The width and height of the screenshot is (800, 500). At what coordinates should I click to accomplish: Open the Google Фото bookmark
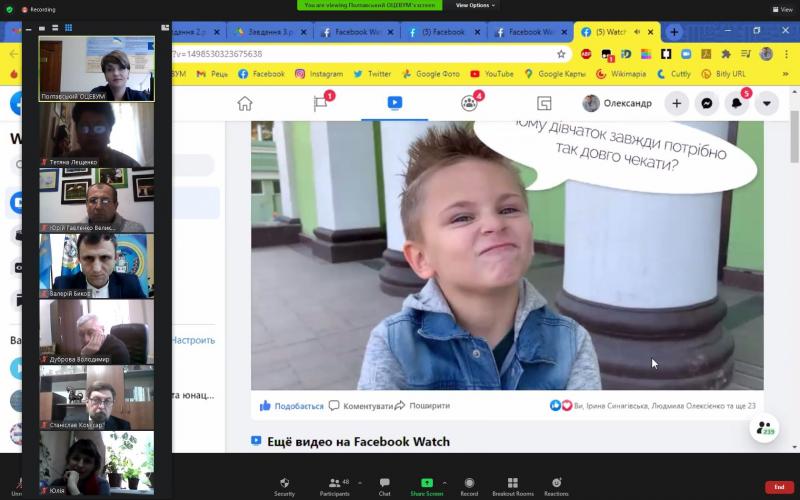tap(431, 74)
